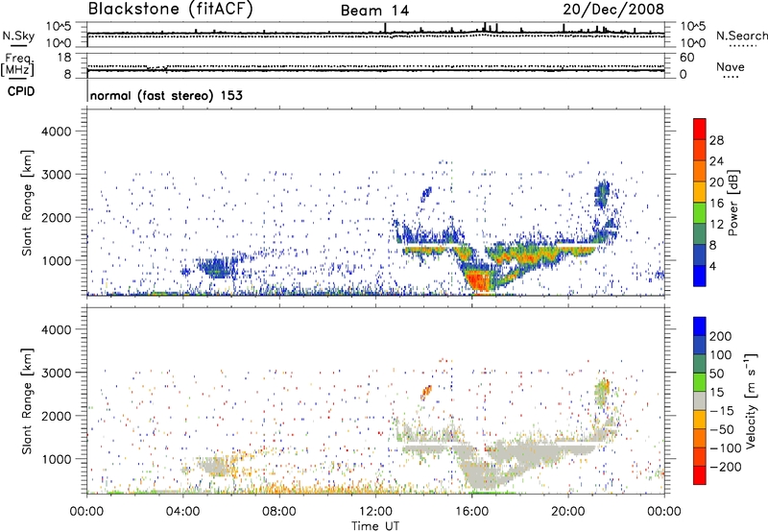This screenshot has height=532, width=768.
Task: Click the '4000' tick on power panel
Action: 57,132
